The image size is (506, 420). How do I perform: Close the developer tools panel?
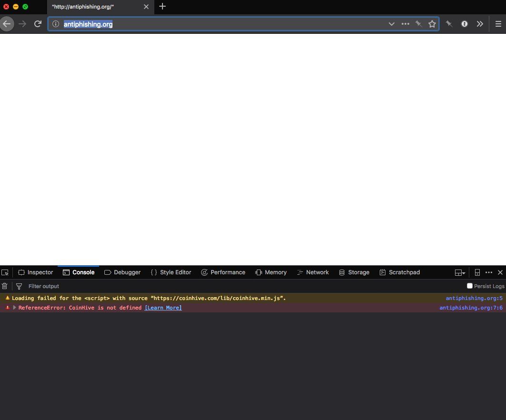coord(500,272)
